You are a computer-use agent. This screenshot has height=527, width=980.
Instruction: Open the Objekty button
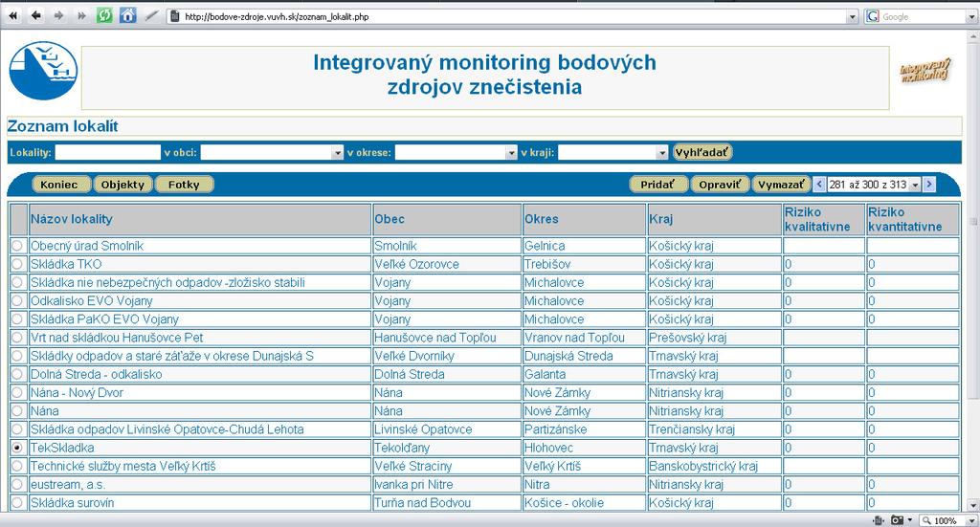click(122, 185)
